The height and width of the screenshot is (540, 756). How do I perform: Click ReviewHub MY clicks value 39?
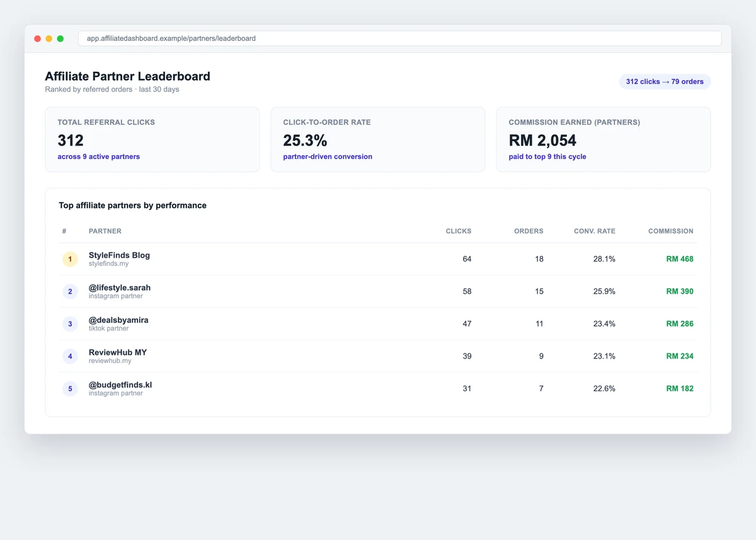[467, 356]
